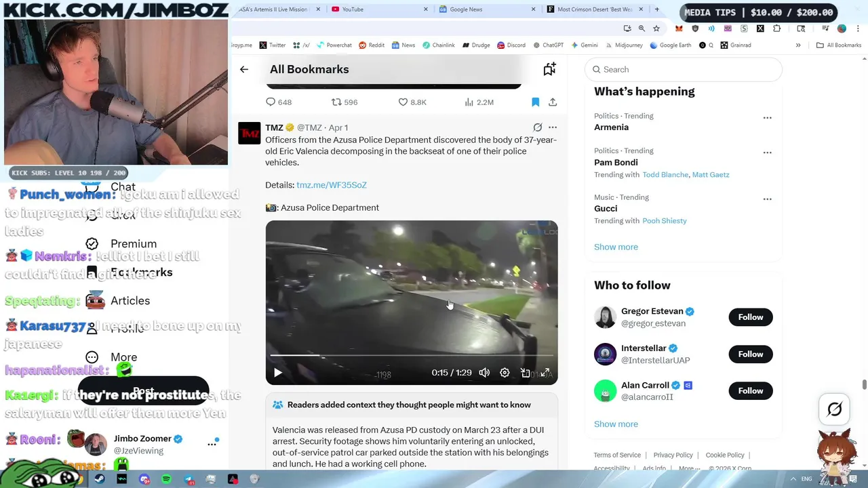Switch to the YouTube browser tab
This screenshot has width=868, height=488.
pyautogui.click(x=380, y=9)
